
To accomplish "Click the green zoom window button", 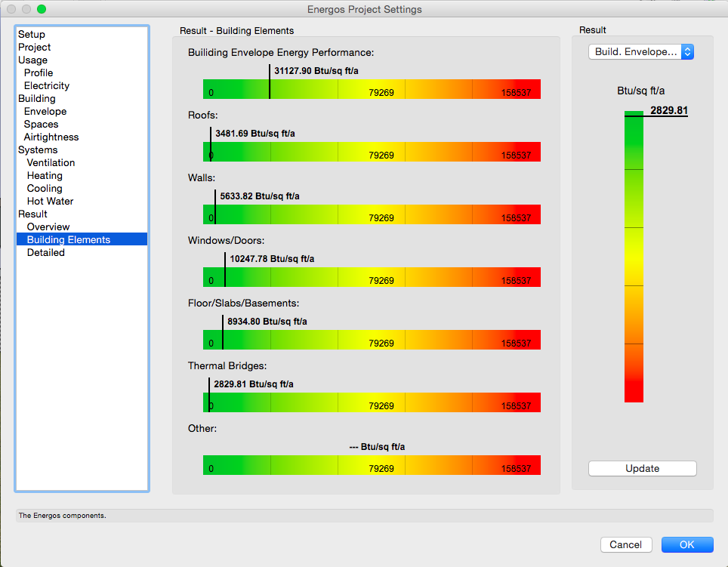I will (x=42, y=9).
